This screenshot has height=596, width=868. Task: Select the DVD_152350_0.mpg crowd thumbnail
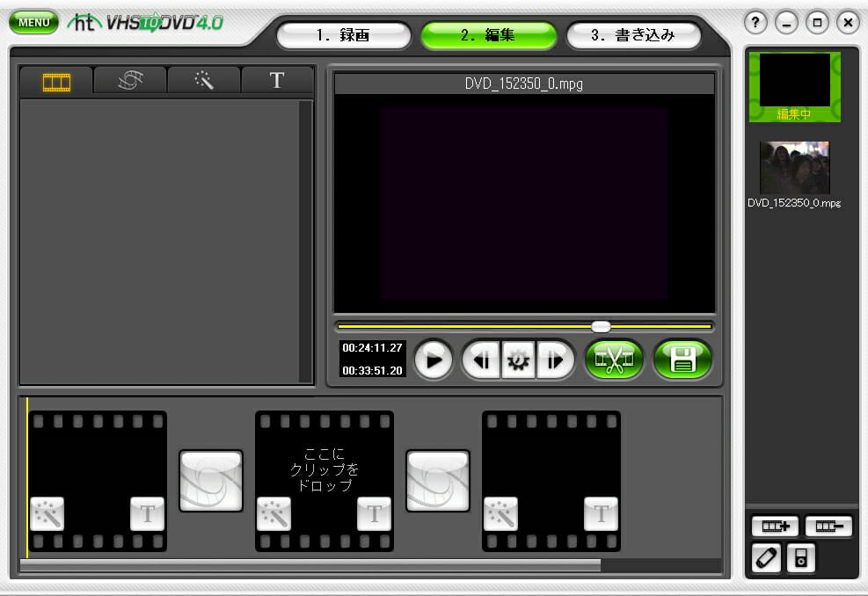[794, 167]
